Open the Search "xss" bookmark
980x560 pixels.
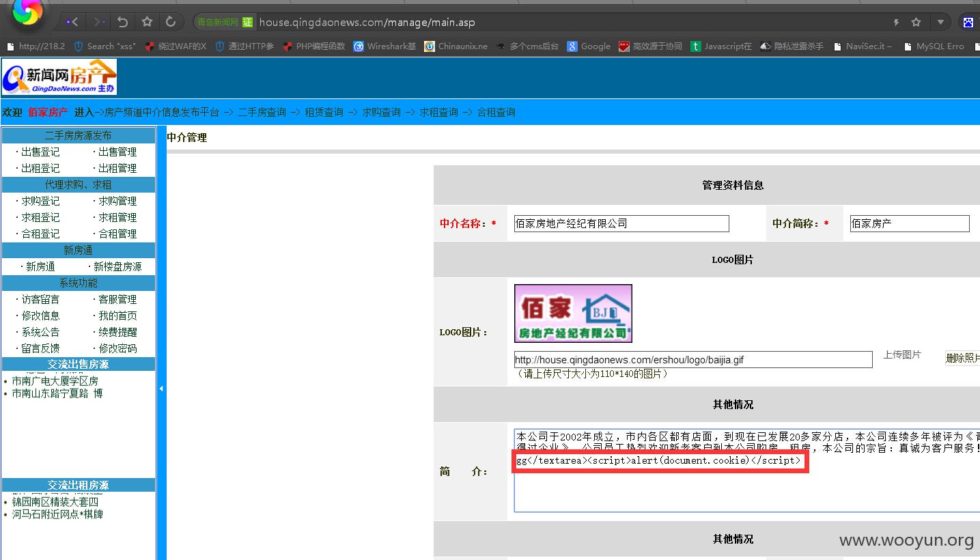pos(105,46)
